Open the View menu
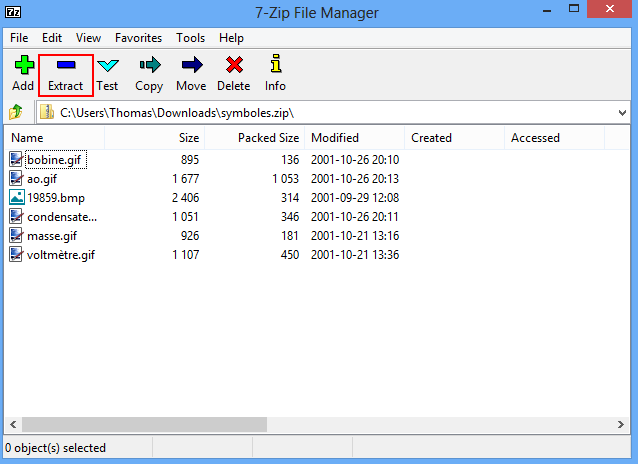638x464 pixels. tap(88, 38)
